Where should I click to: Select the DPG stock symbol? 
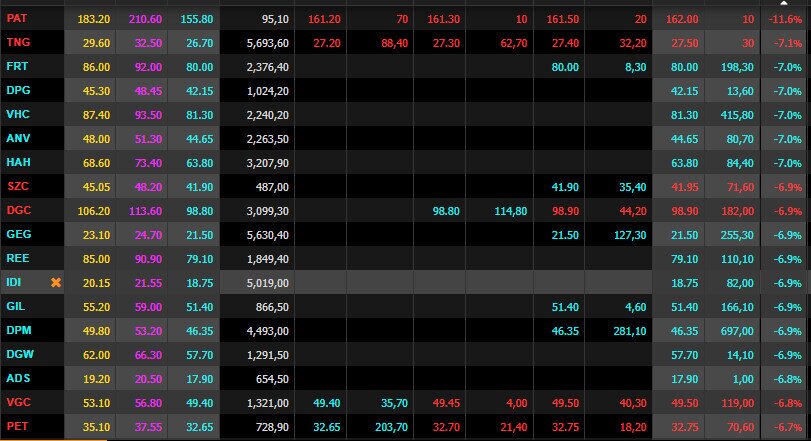click(18, 90)
